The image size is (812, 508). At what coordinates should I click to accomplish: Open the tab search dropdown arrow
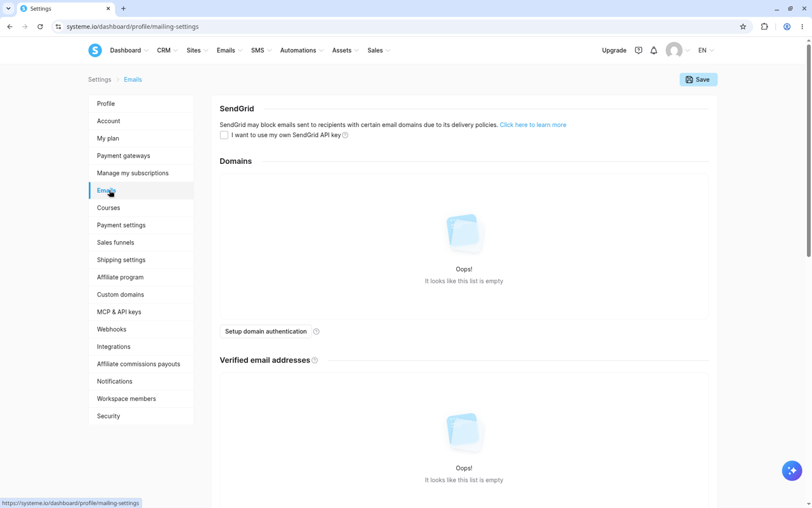[x=8, y=9]
